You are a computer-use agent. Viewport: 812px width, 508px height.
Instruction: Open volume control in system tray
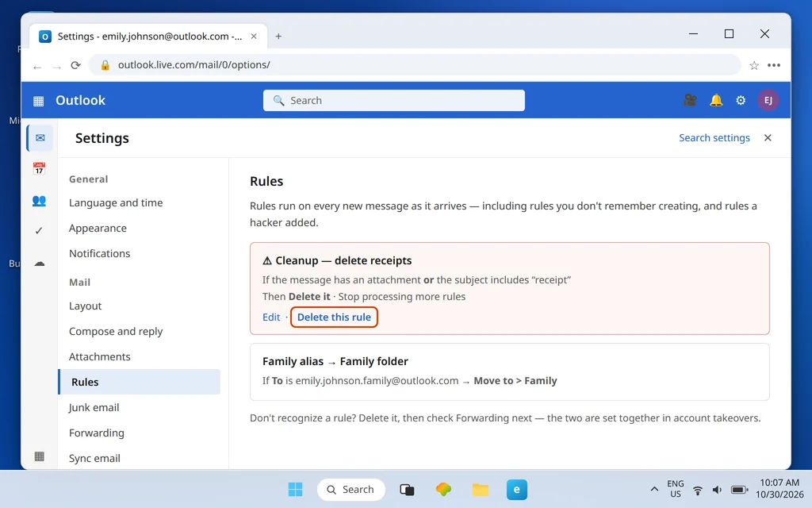click(x=717, y=490)
